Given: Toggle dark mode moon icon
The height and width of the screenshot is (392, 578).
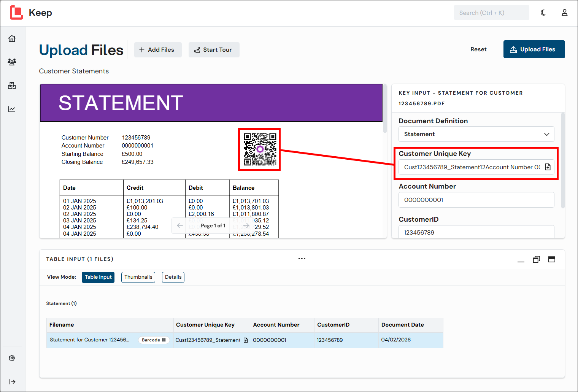Looking at the screenshot, I should 543,13.
